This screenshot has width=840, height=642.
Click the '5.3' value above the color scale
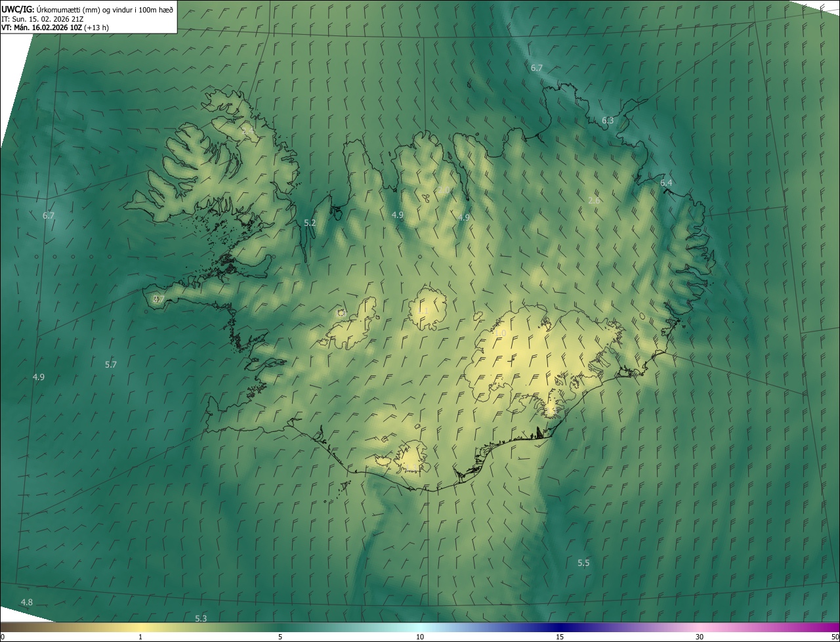coord(201,618)
